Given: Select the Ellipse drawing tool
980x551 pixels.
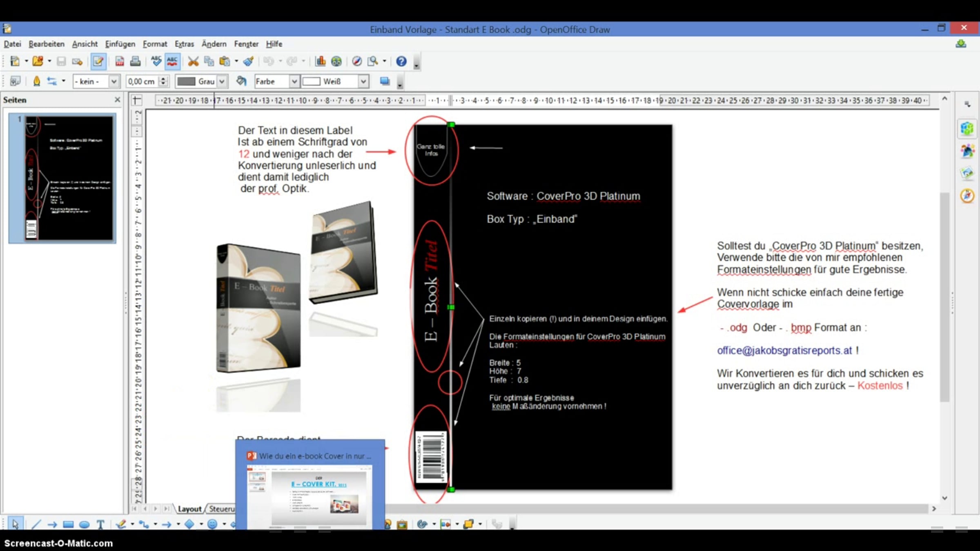Looking at the screenshot, I should [x=84, y=524].
